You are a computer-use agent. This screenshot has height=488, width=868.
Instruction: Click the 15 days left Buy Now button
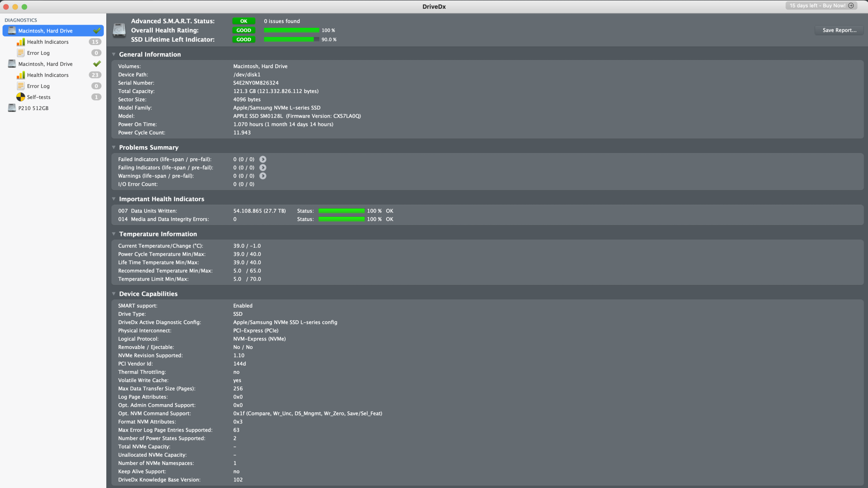pyautogui.click(x=817, y=6)
